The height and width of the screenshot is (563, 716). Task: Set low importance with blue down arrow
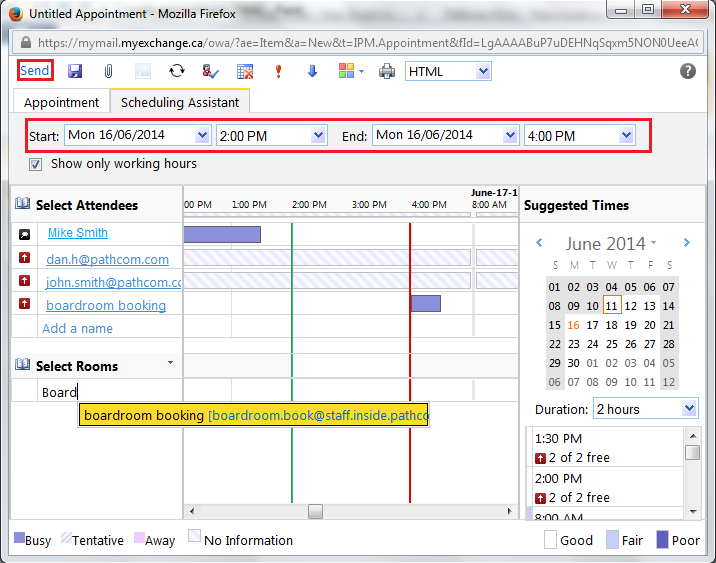312,71
